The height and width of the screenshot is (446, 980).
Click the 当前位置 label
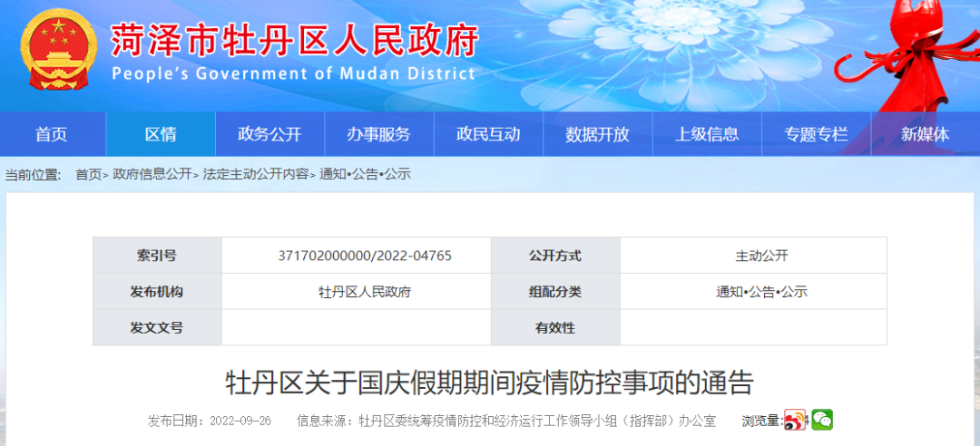(x=33, y=175)
